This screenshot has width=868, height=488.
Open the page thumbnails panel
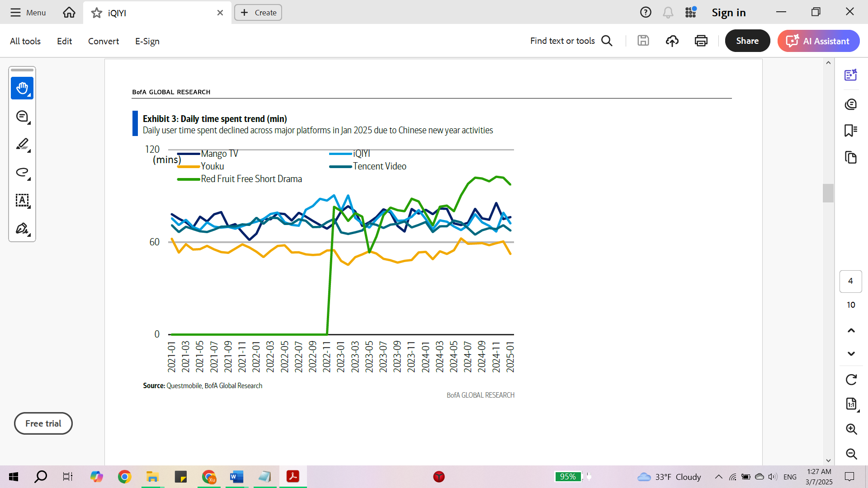click(851, 157)
